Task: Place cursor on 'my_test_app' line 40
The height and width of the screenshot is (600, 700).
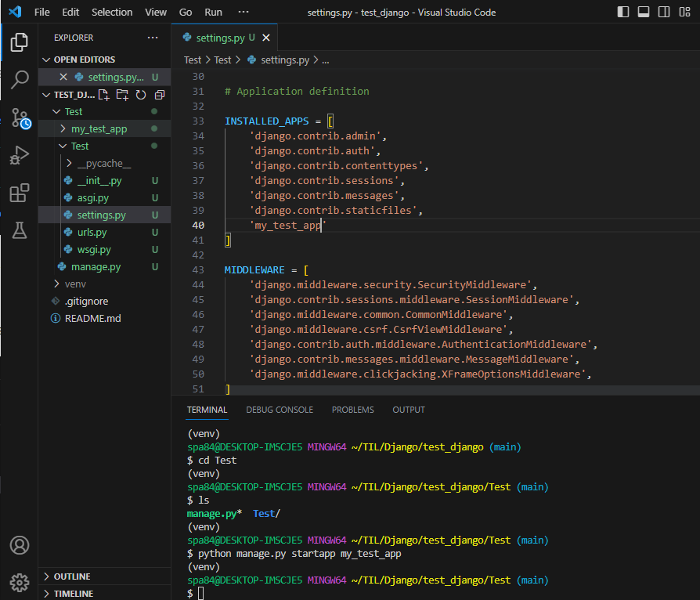Action: [288, 225]
